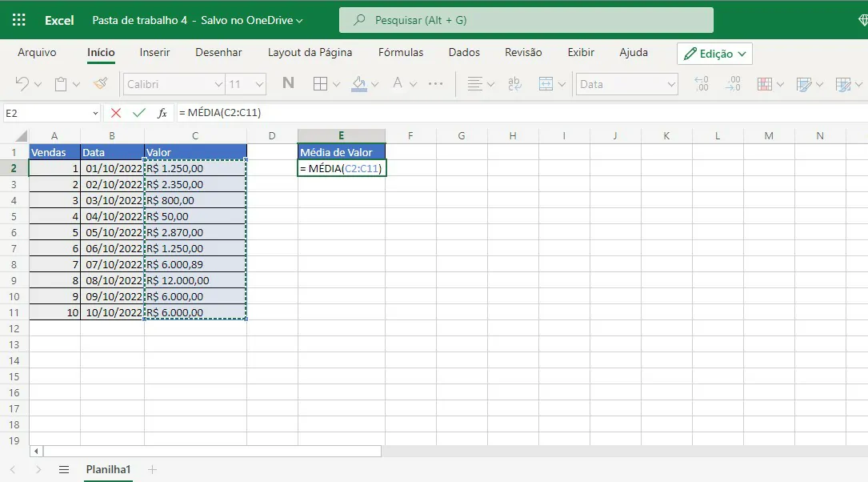
Task: Click the Decrease Decimal icon
Action: coord(733,83)
